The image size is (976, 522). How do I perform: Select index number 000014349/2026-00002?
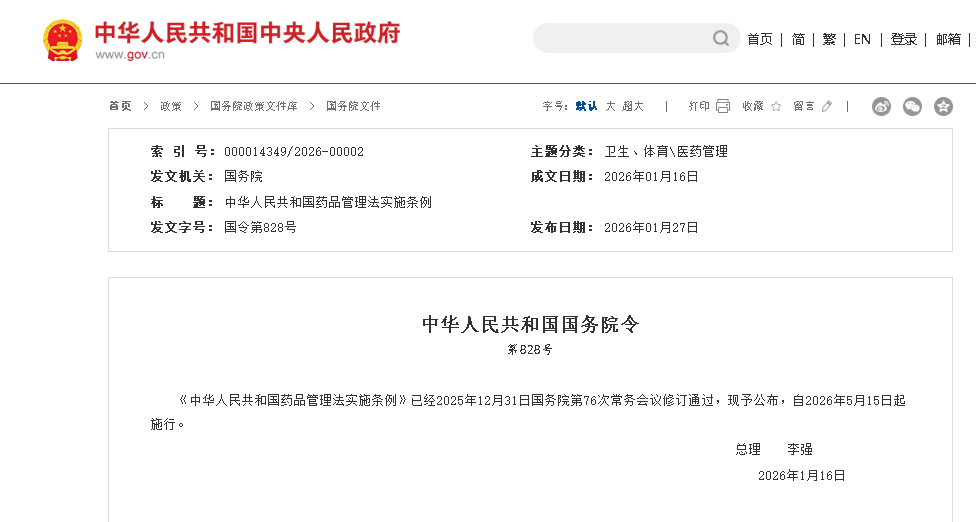pyautogui.click(x=294, y=152)
